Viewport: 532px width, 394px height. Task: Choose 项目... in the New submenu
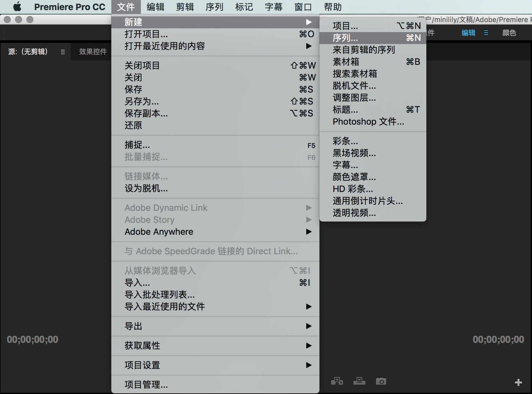[x=373, y=26]
